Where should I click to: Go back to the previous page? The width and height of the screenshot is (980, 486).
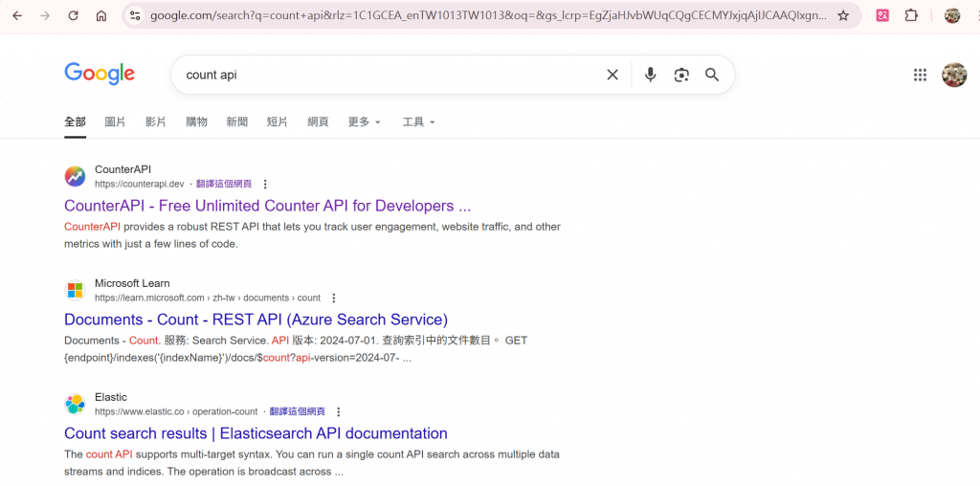point(17,15)
